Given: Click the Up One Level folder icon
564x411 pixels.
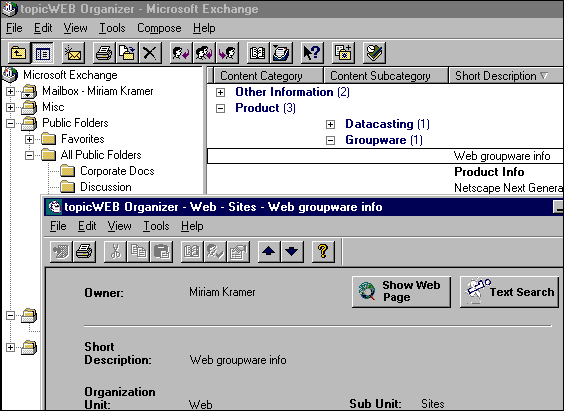Looking at the screenshot, I should [19, 53].
